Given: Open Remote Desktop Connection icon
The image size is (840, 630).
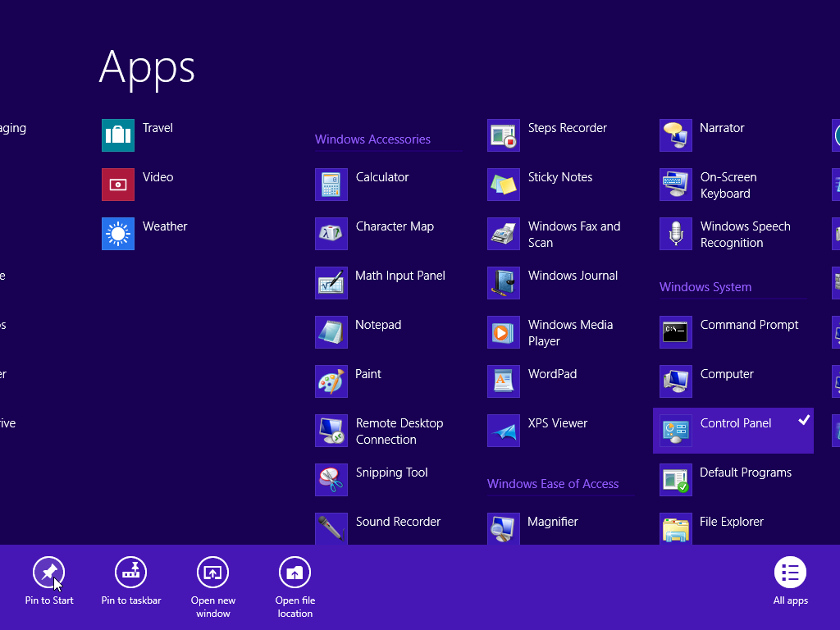Looking at the screenshot, I should click(331, 431).
